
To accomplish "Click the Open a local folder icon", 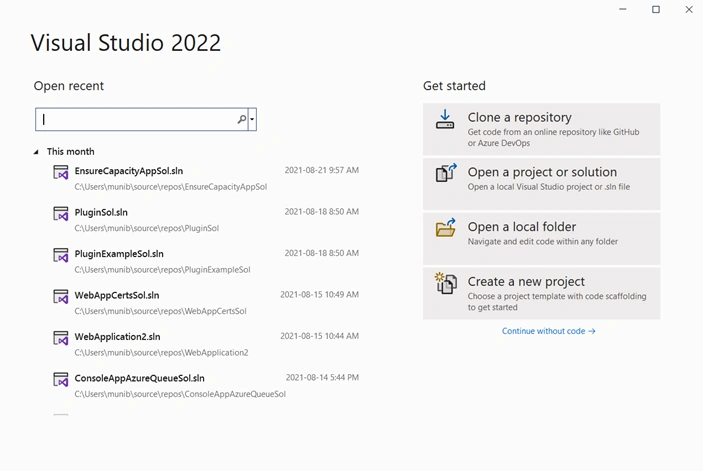I will pyautogui.click(x=446, y=228).
